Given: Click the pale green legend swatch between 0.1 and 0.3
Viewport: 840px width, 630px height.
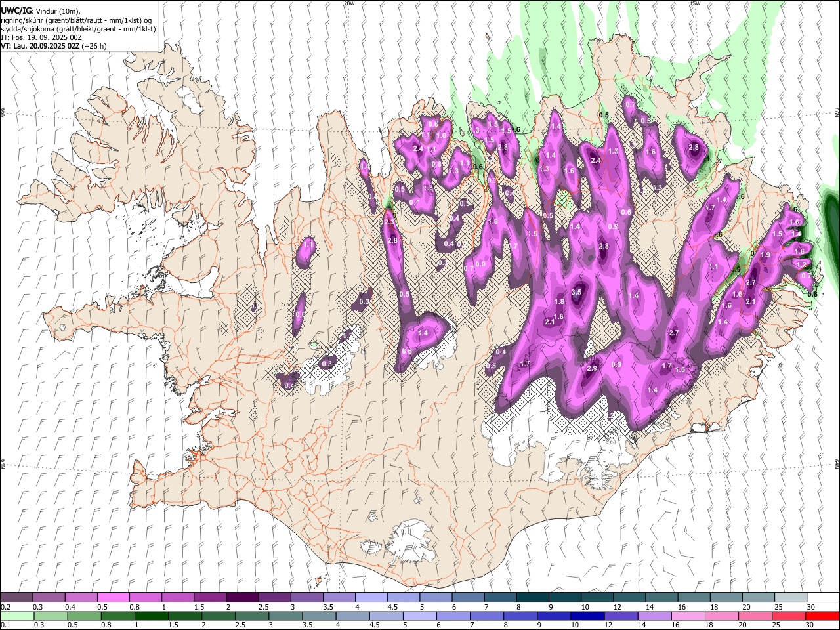Looking at the screenshot, I should pos(17,616).
